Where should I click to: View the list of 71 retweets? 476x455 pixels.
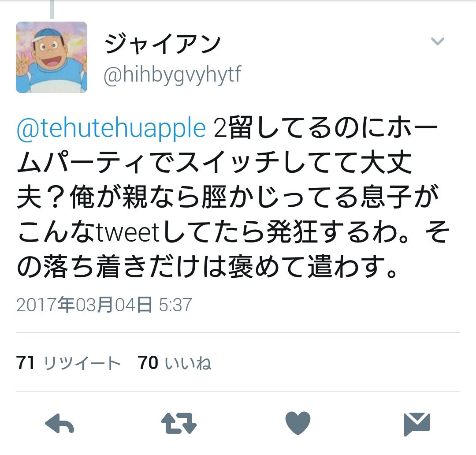(x=68, y=363)
